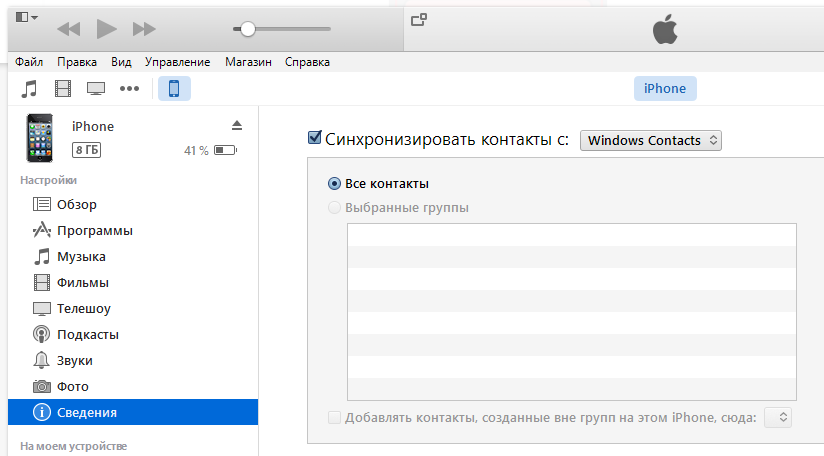The height and width of the screenshot is (456, 824).
Task: Select the iPhone device icon button
Action: point(173,89)
